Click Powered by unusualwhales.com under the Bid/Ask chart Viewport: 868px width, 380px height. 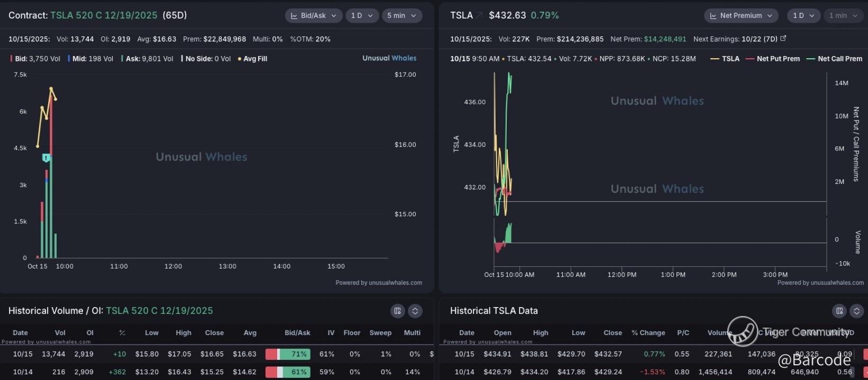379,283
